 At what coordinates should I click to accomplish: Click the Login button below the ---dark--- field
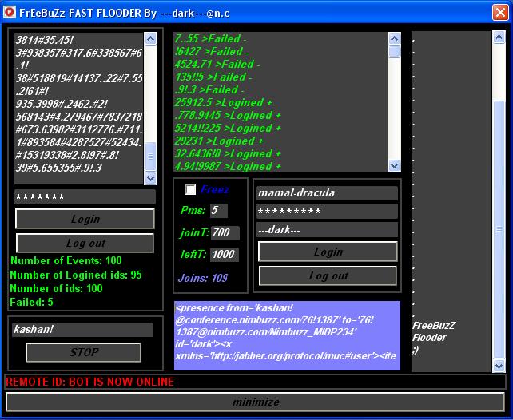[x=328, y=252]
